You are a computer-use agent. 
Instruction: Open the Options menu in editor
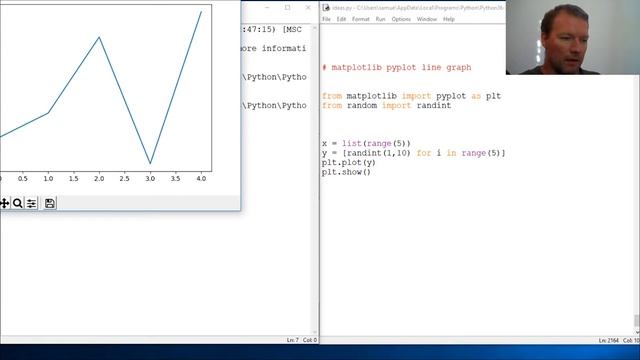[x=401, y=19]
